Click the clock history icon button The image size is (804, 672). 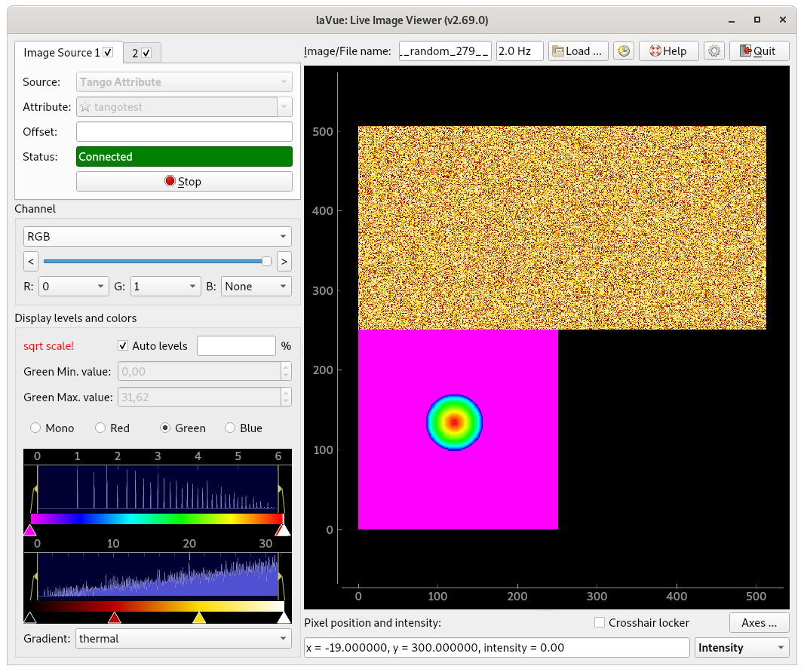point(623,51)
